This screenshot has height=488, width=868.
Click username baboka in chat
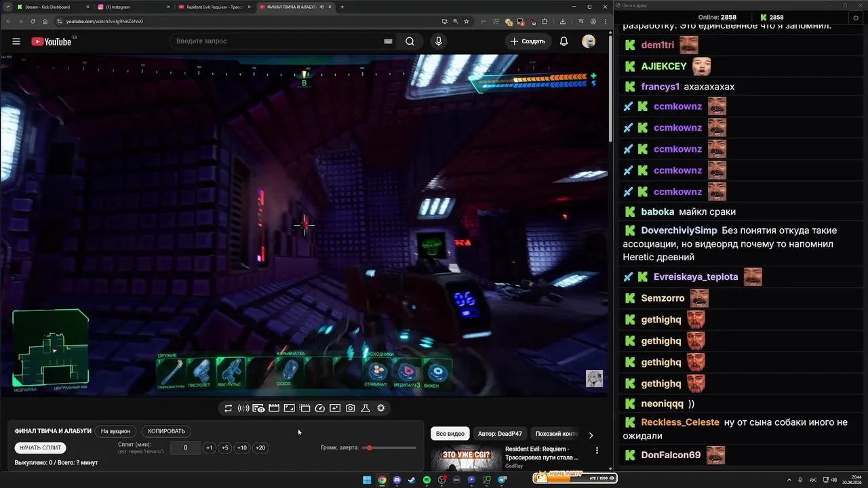tap(658, 211)
